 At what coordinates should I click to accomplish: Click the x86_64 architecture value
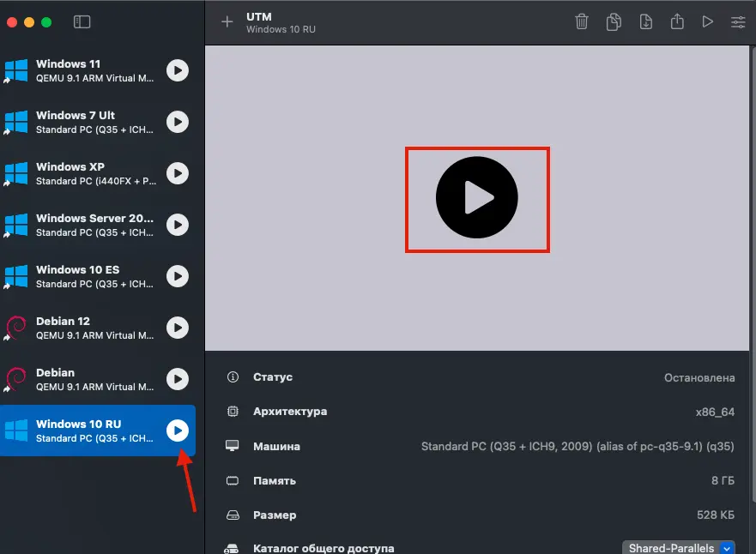pos(715,412)
